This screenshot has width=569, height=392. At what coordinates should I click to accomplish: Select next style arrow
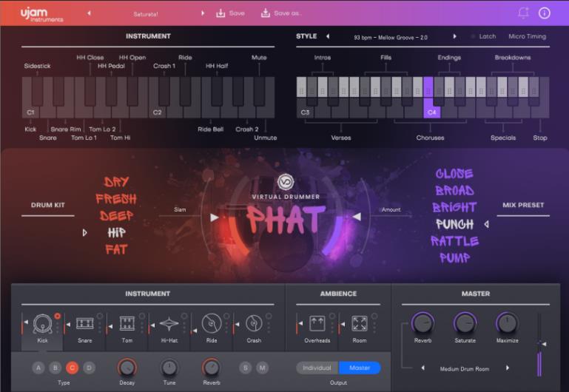click(454, 36)
